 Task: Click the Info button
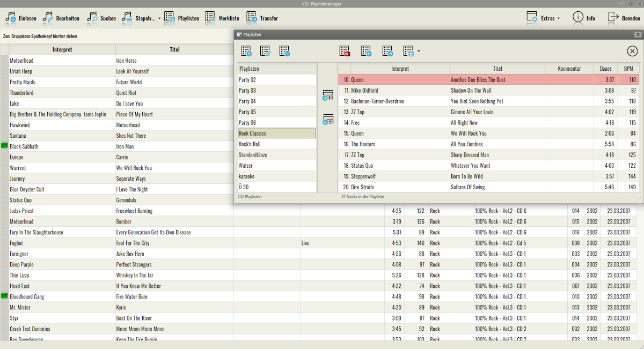pyautogui.click(x=584, y=18)
